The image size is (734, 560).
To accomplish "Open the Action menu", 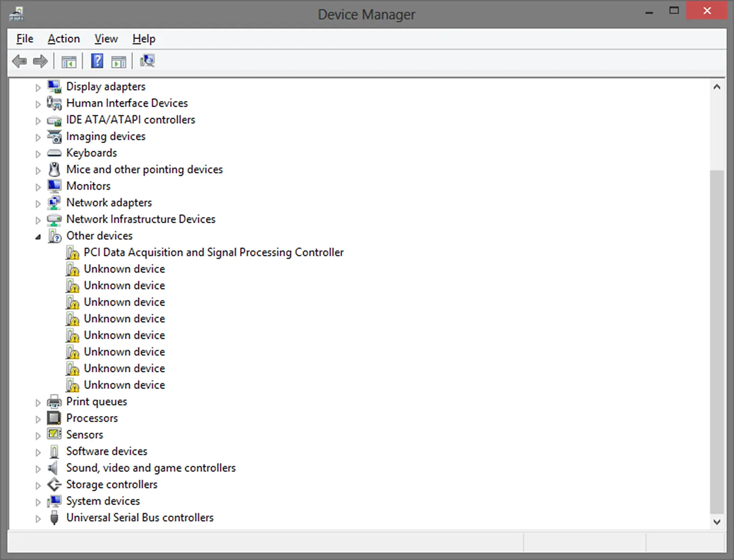I will click(x=64, y=39).
